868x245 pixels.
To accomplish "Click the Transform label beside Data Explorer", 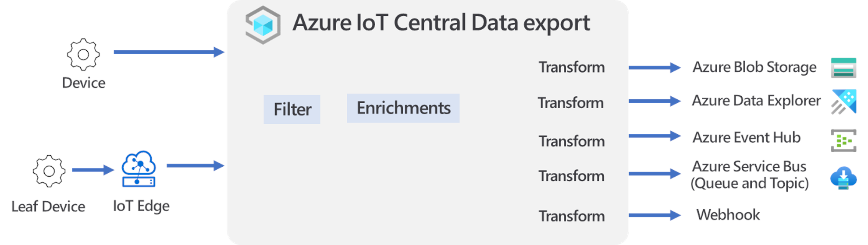I will click(571, 103).
